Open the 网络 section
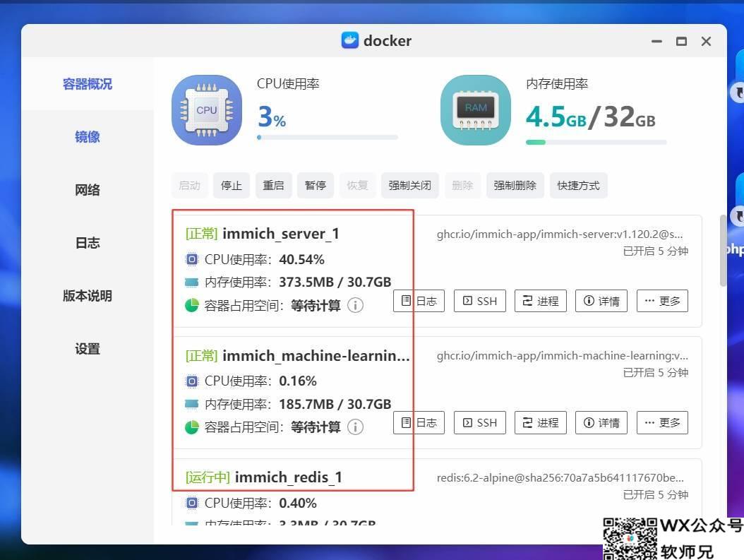The height and width of the screenshot is (560, 744). click(88, 190)
